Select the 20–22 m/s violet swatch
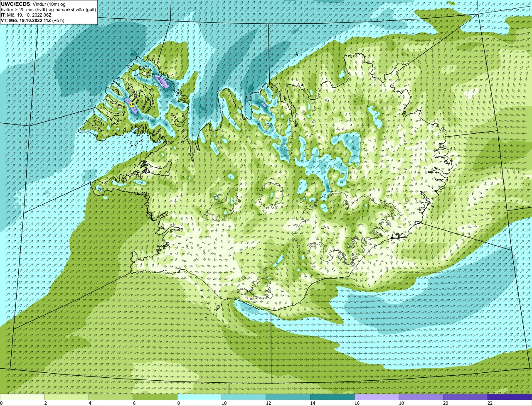Image resolution: width=532 pixels, height=406 pixels. [465, 397]
